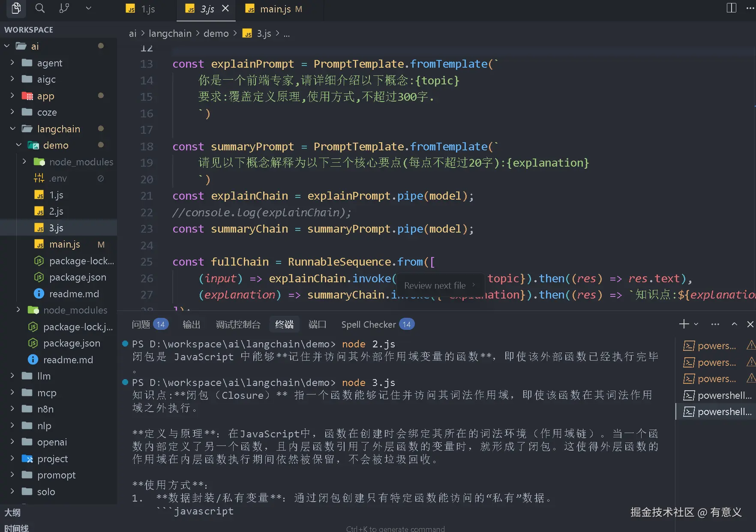The width and height of the screenshot is (756, 532).
Task: Click the WORKSPACE explorer header
Action: pyautogui.click(x=29, y=30)
